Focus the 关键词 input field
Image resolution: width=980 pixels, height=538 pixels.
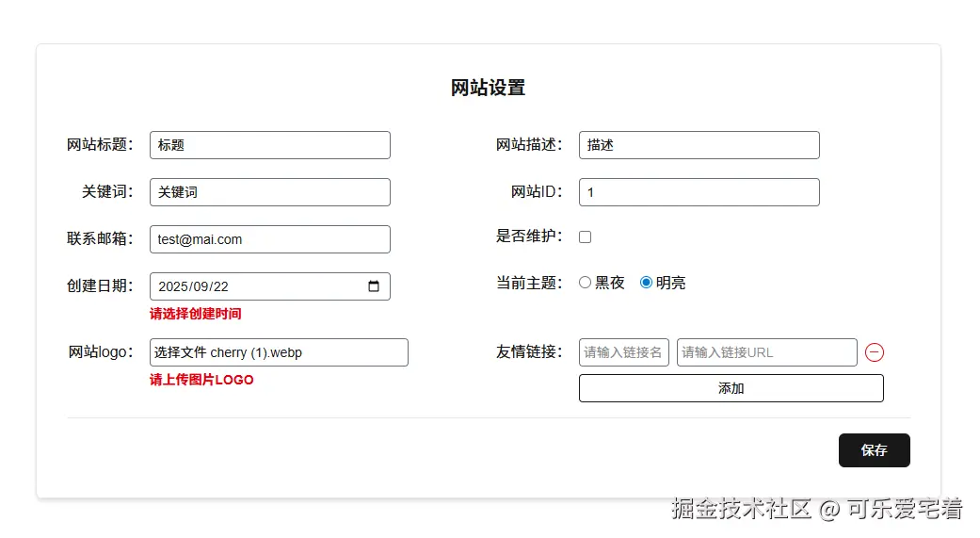(x=269, y=192)
